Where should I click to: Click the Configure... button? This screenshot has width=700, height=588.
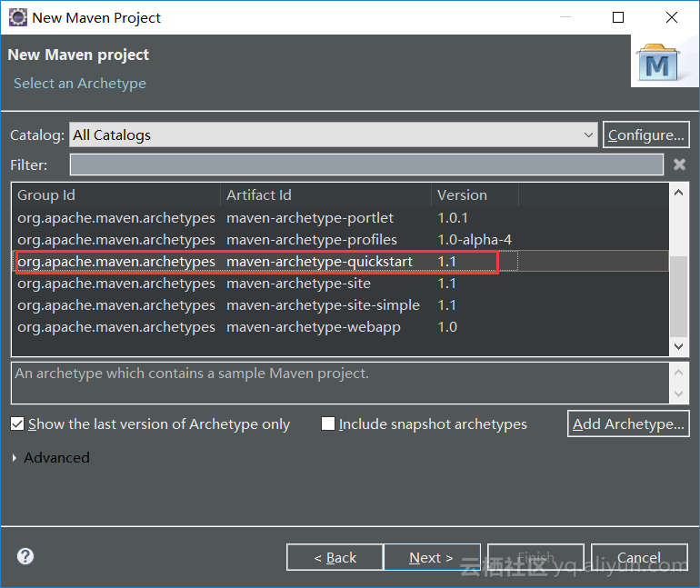click(x=646, y=135)
